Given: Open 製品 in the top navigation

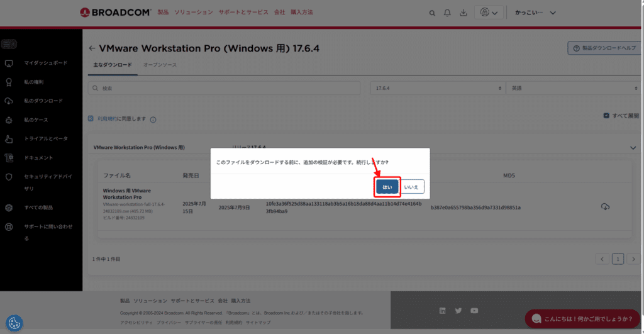Looking at the screenshot, I should click(163, 13).
